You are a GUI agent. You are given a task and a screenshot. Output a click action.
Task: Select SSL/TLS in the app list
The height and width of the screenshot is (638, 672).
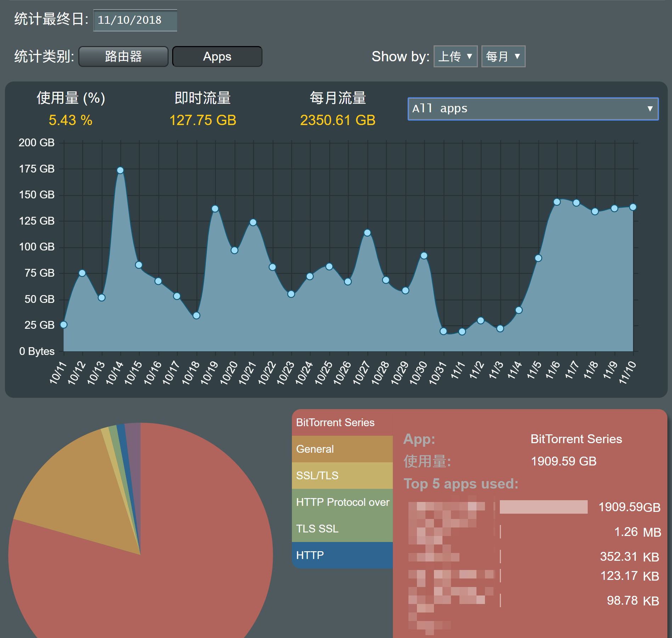[x=342, y=476]
